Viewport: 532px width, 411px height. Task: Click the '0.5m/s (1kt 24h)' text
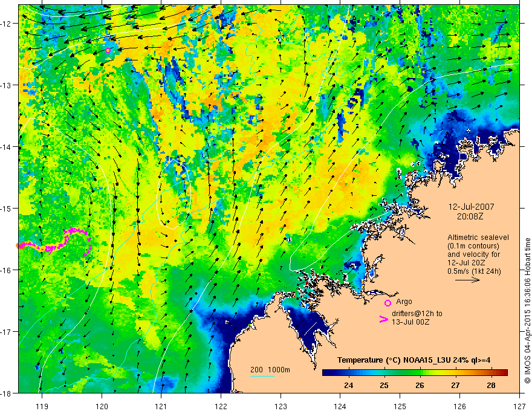click(x=474, y=271)
